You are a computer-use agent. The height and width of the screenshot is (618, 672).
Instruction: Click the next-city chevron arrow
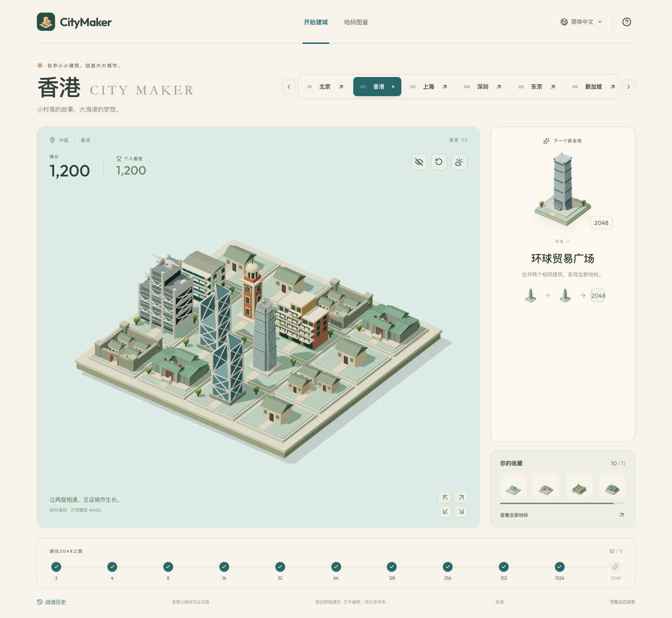pos(629,87)
